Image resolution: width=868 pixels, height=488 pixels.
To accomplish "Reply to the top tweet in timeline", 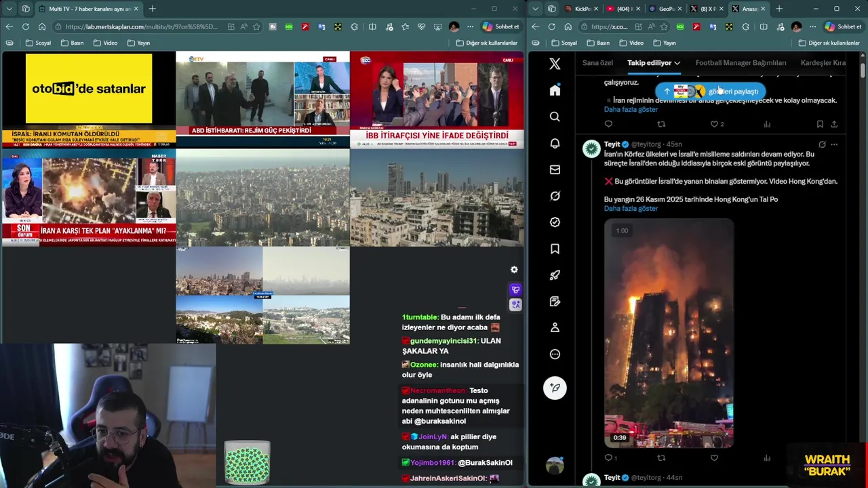I will click(x=608, y=124).
